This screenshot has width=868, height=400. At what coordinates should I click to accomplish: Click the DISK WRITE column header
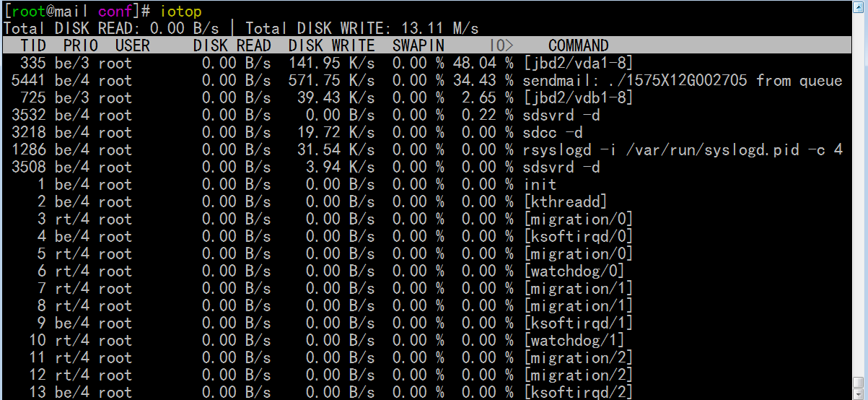pos(331,45)
